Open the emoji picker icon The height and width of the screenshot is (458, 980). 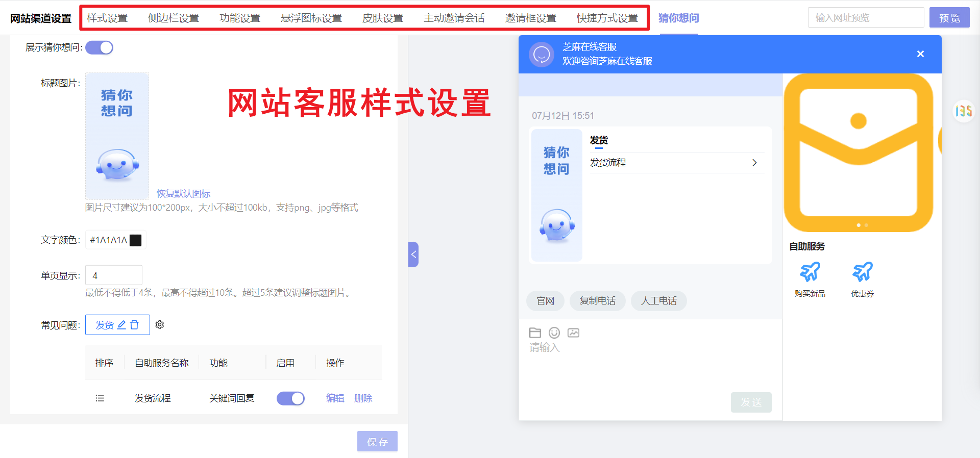pos(554,333)
